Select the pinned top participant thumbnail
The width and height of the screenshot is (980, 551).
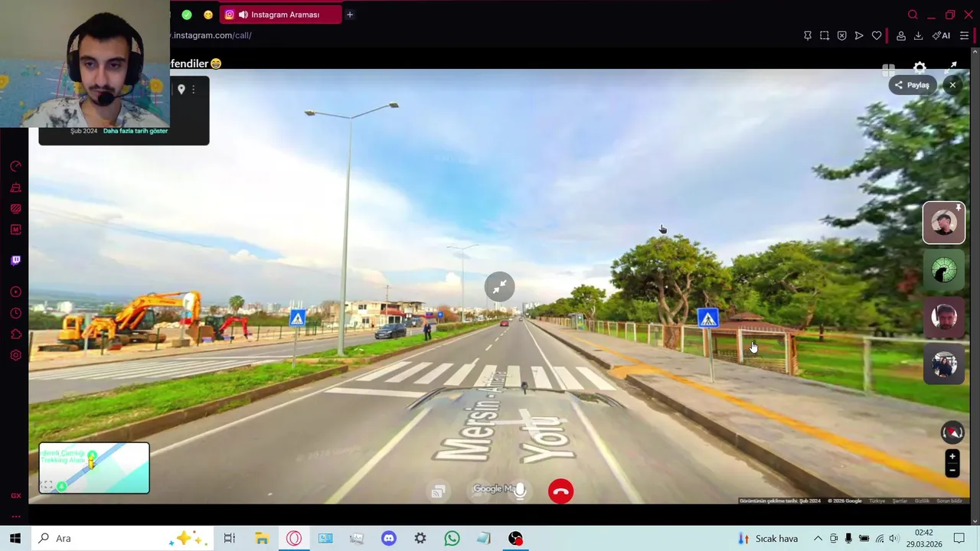944,223
